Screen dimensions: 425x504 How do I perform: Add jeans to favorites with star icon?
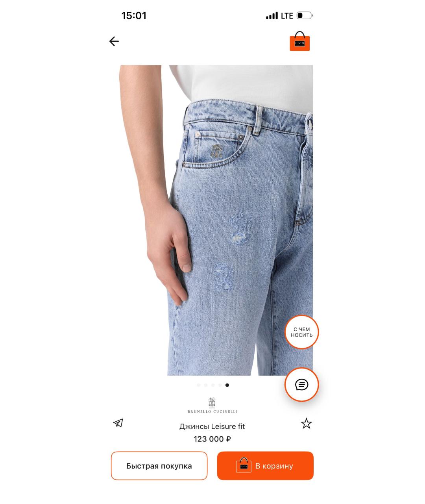(306, 424)
